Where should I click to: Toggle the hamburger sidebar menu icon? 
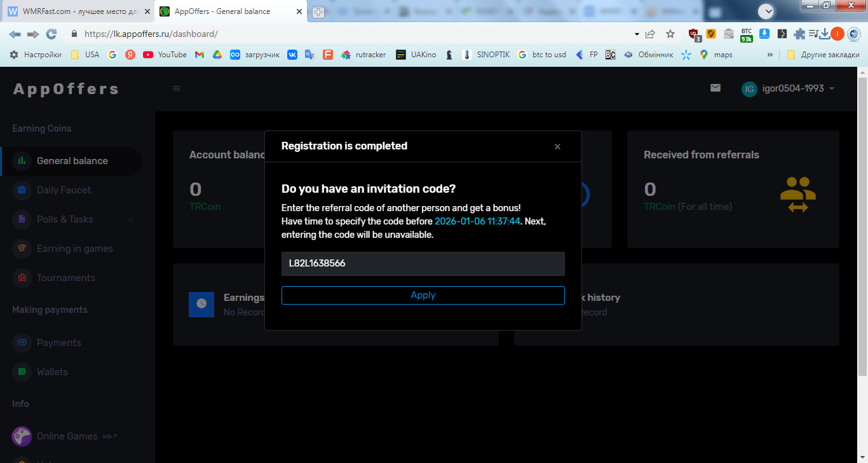point(177,88)
